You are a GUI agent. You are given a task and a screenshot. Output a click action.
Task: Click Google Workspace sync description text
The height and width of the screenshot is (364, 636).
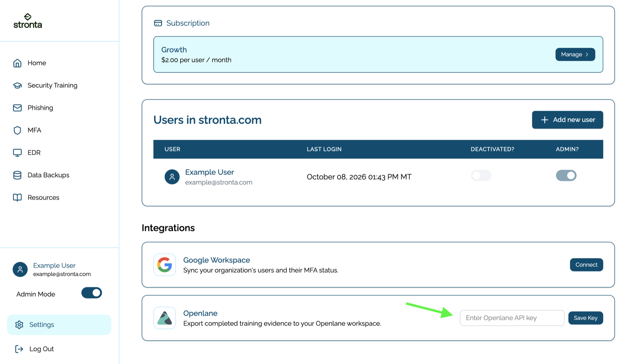[261, 270]
